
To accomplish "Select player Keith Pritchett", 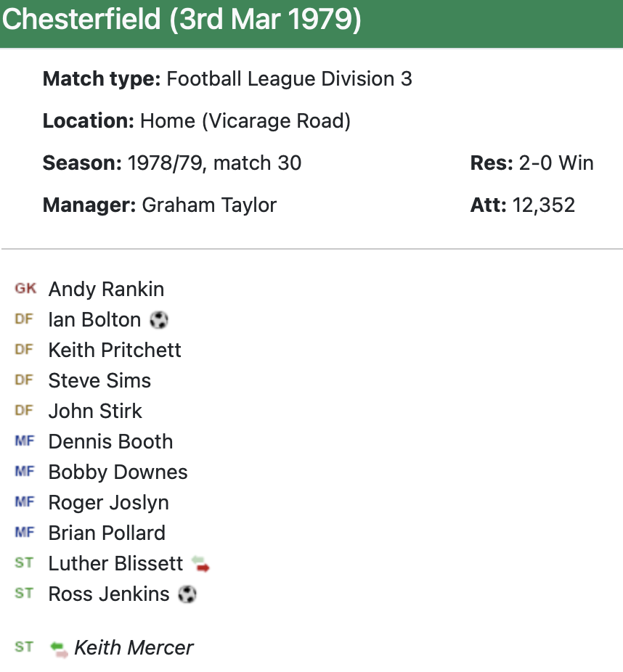I will click(x=115, y=351).
